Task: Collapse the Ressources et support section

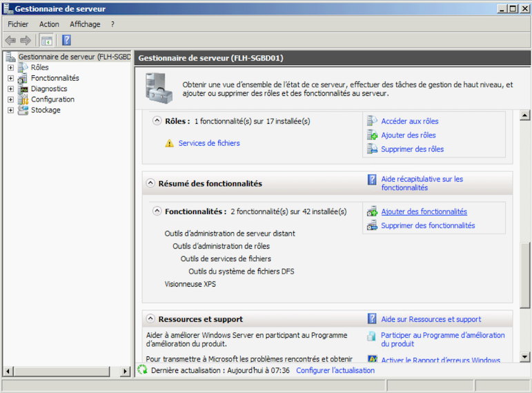Action: pyautogui.click(x=150, y=318)
